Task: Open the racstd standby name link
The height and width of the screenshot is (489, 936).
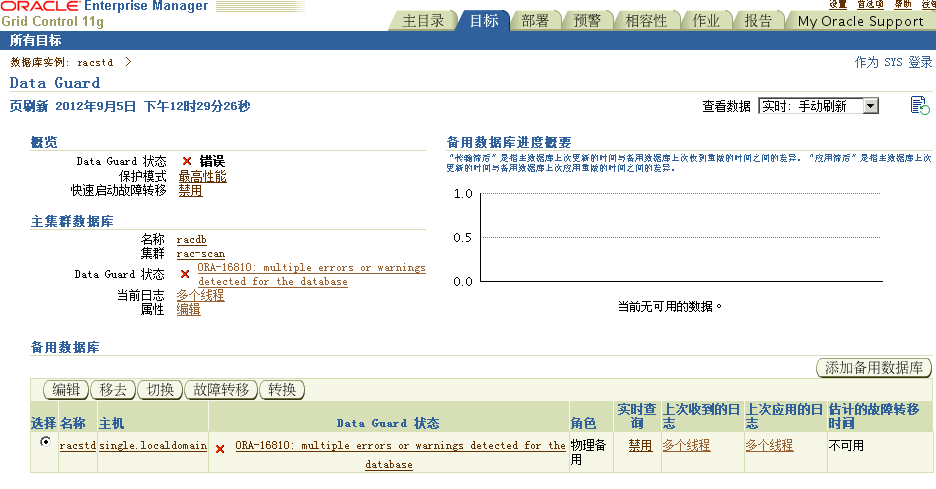Action: (78, 445)
